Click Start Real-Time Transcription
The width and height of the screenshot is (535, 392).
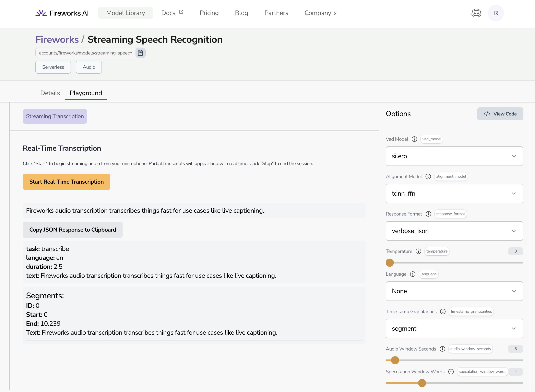(67, 182)
